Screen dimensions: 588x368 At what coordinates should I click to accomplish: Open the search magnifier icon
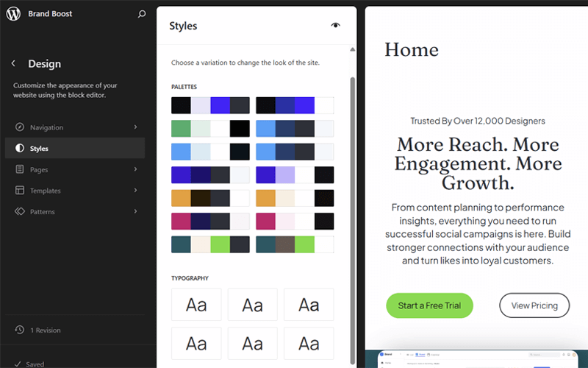(x=142, y=14)
